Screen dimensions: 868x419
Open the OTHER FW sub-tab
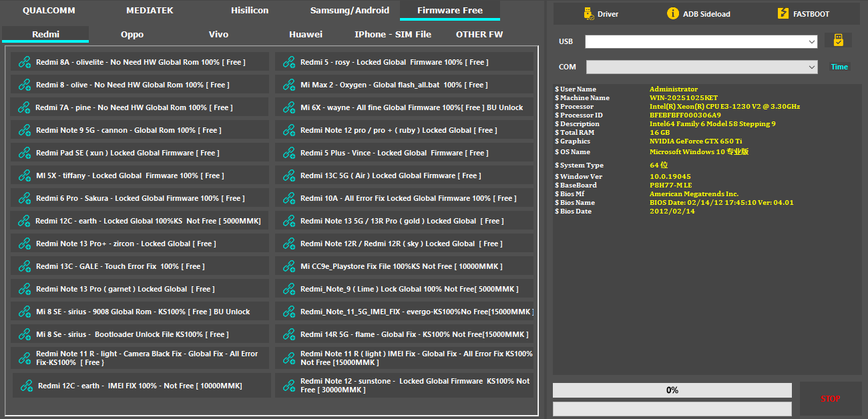479,35
